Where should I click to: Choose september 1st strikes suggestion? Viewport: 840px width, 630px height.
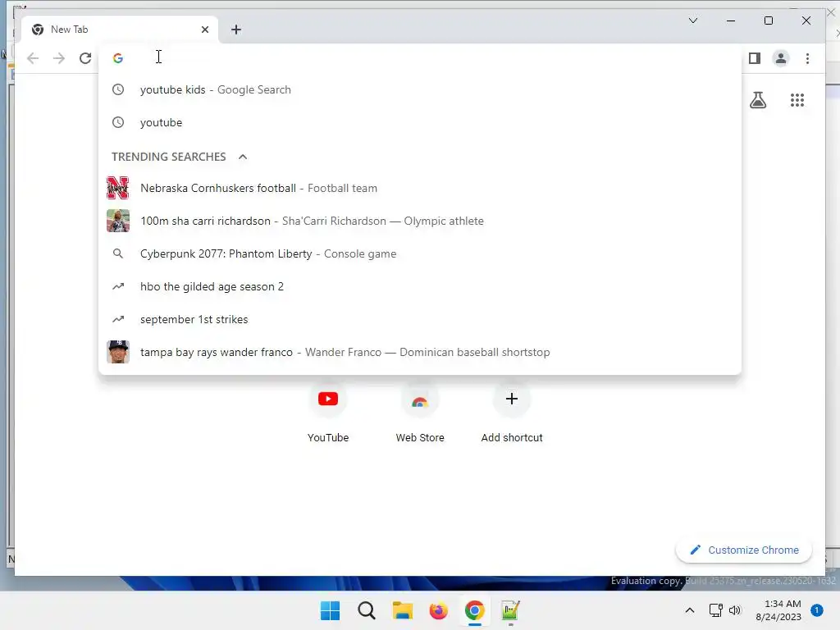point(420,319)
